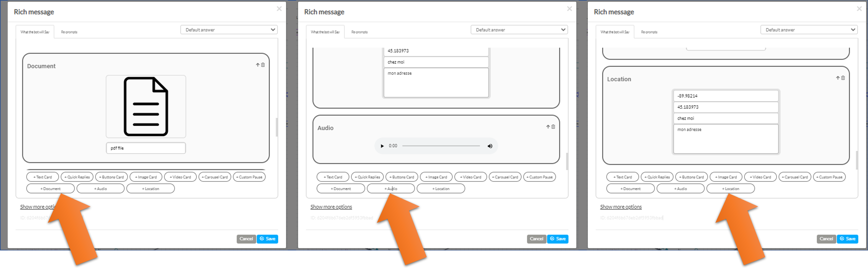
Task: Delete the Audio card with trash icon
Action: [x=553, y=127]
